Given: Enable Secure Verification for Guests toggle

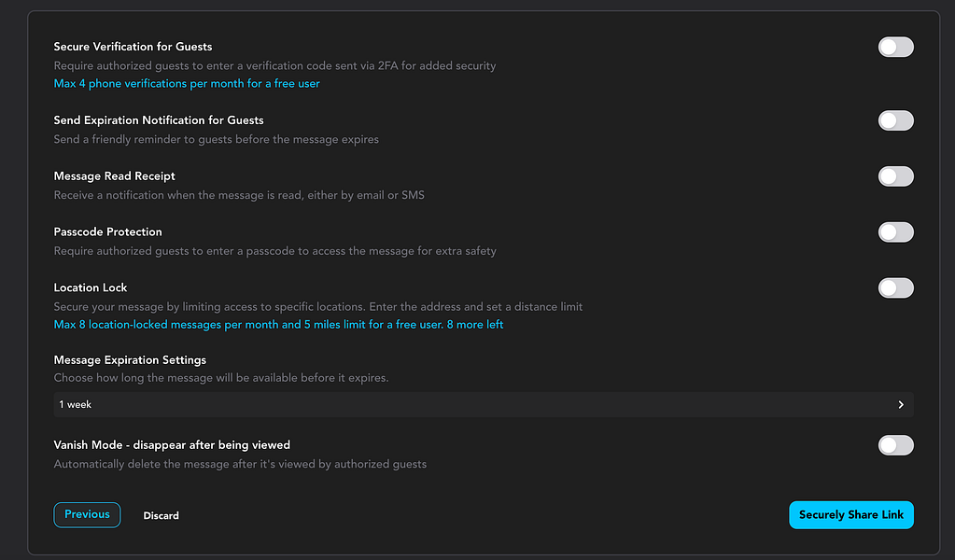Looking at the screenshot, I should coord(895,47).
